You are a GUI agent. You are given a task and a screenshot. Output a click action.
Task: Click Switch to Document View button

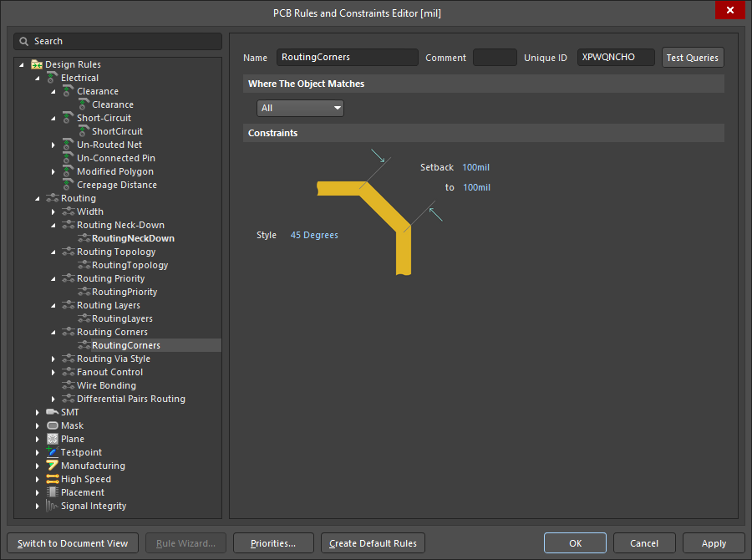click(x=73, y=543)
